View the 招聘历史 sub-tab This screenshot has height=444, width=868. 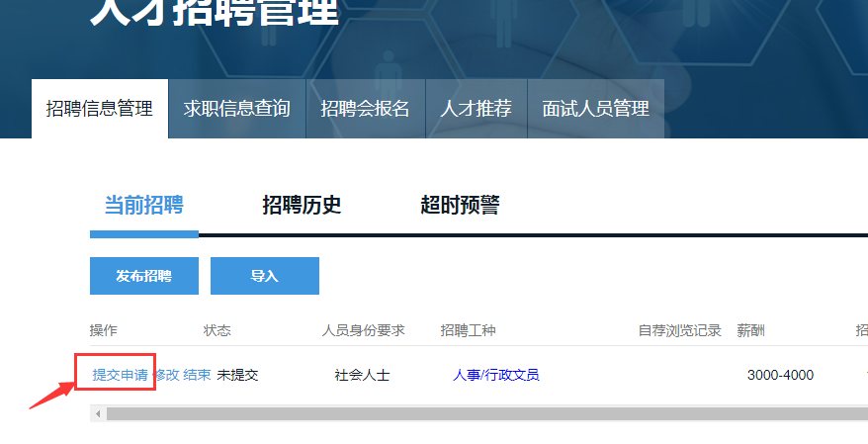302,206
